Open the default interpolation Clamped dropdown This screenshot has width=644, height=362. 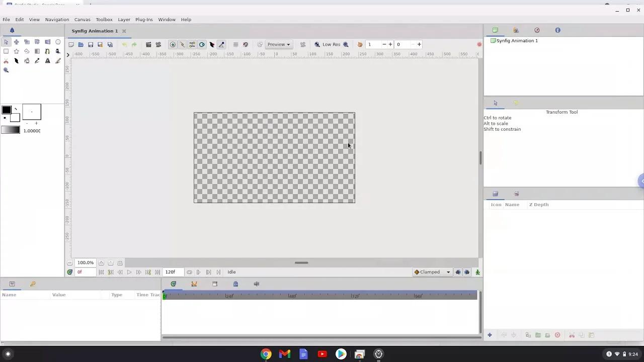click(433, 272)
